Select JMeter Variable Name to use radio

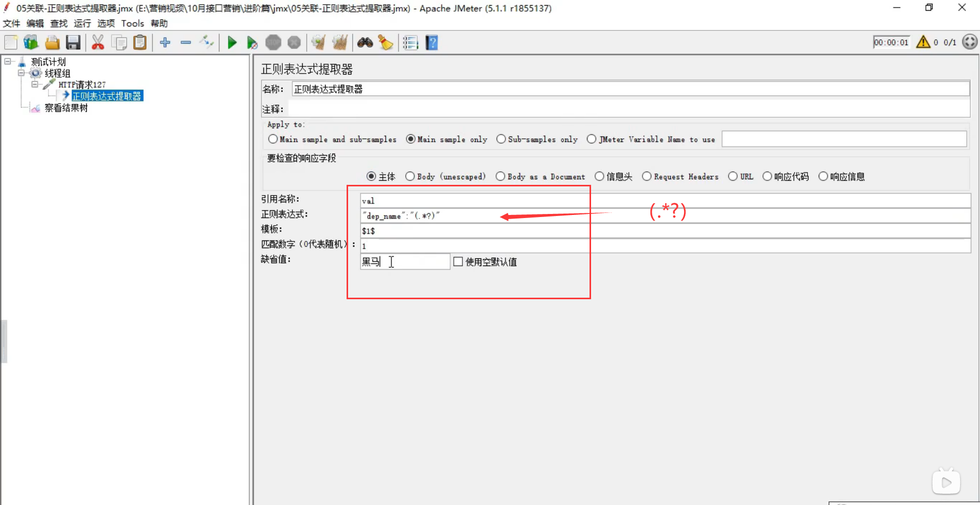point(592,139)
